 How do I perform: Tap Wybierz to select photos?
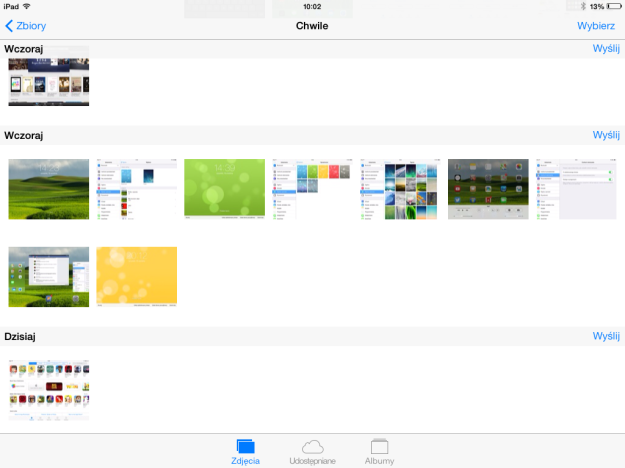[596, 26]
